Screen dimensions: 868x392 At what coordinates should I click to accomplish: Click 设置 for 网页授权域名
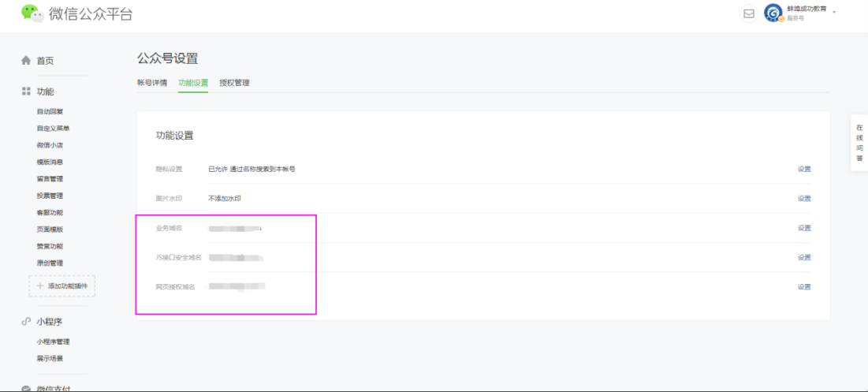[803, 286]
